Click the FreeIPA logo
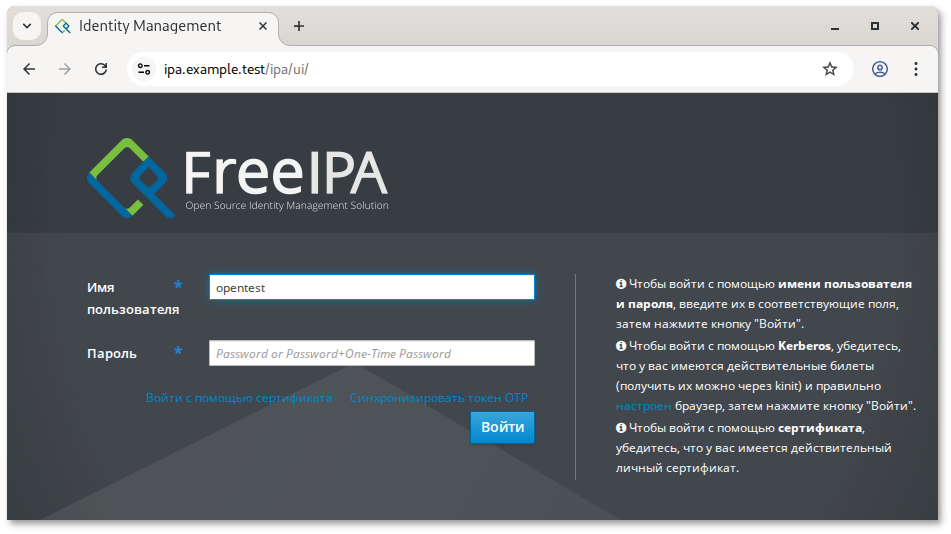Viewport: 951px width, 534px height. coord(238,177)
